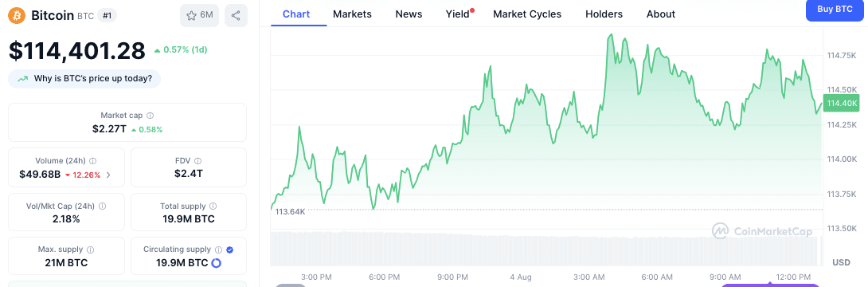
Task: Select the Holders tab
Action: 604,14
